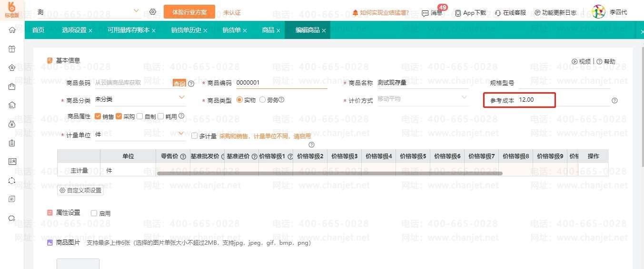Click the 价格等级1 column help icon
The image size is (644, 269).
coord(290,156)
